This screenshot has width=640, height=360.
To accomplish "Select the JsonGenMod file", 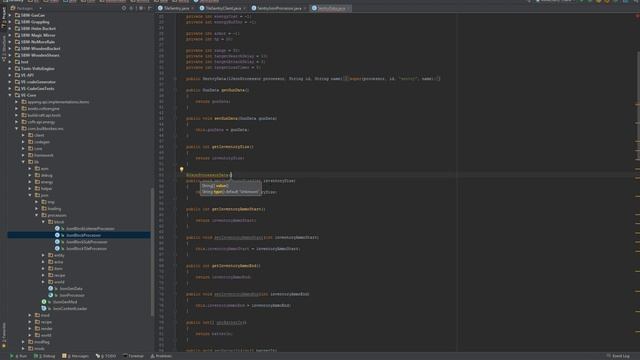I will 65,302.
